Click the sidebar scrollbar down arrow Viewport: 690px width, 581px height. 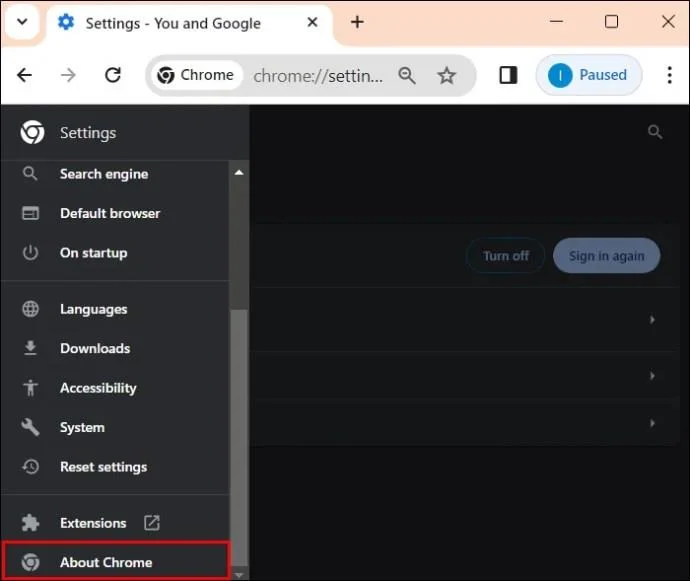[x=239, y=575]
